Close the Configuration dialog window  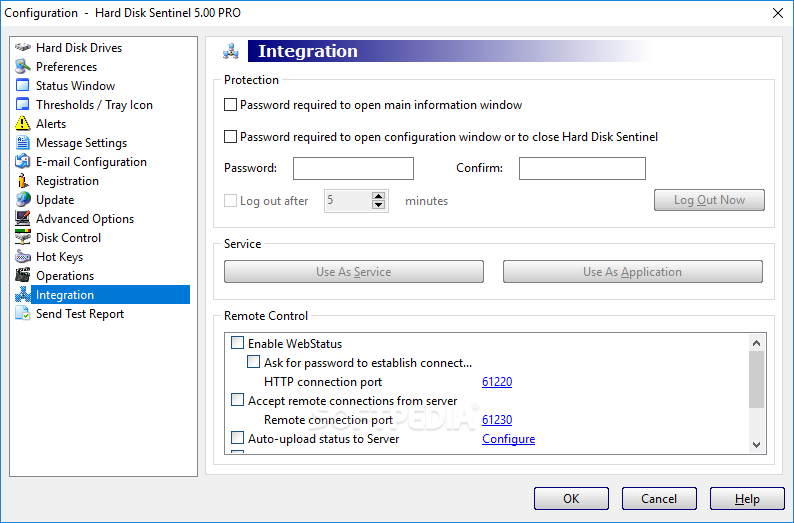point(778,13)
